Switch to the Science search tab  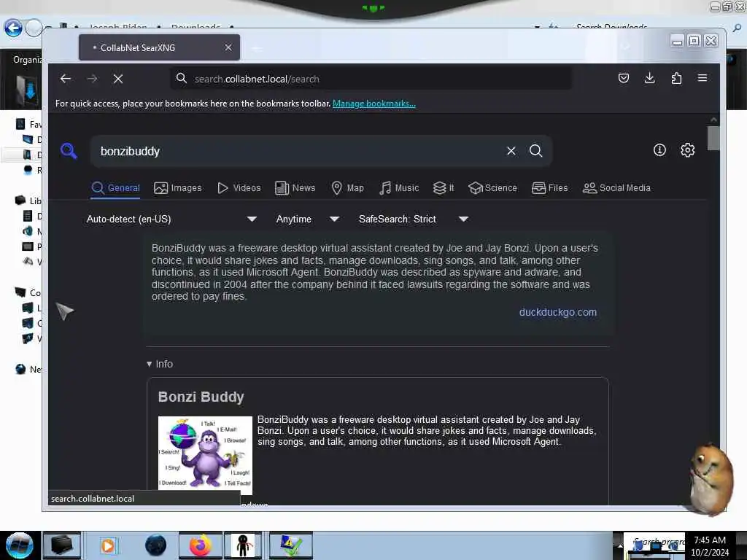492,188
